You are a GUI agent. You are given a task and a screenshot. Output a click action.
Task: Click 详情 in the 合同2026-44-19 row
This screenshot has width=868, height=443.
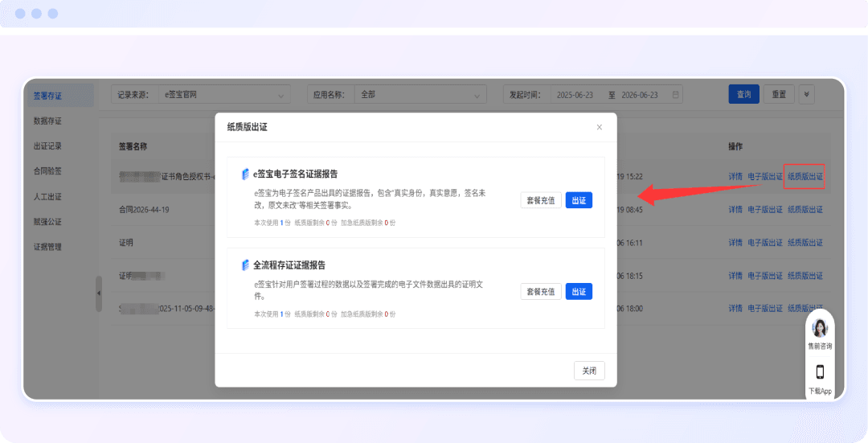[735, 209]
